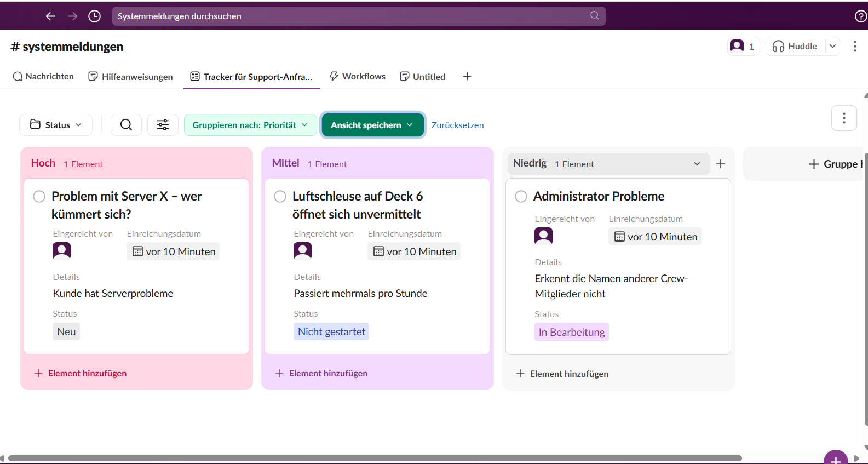Click the Zurücksetzen link
This screenshot has width=868, height=464.
[457, 125]
